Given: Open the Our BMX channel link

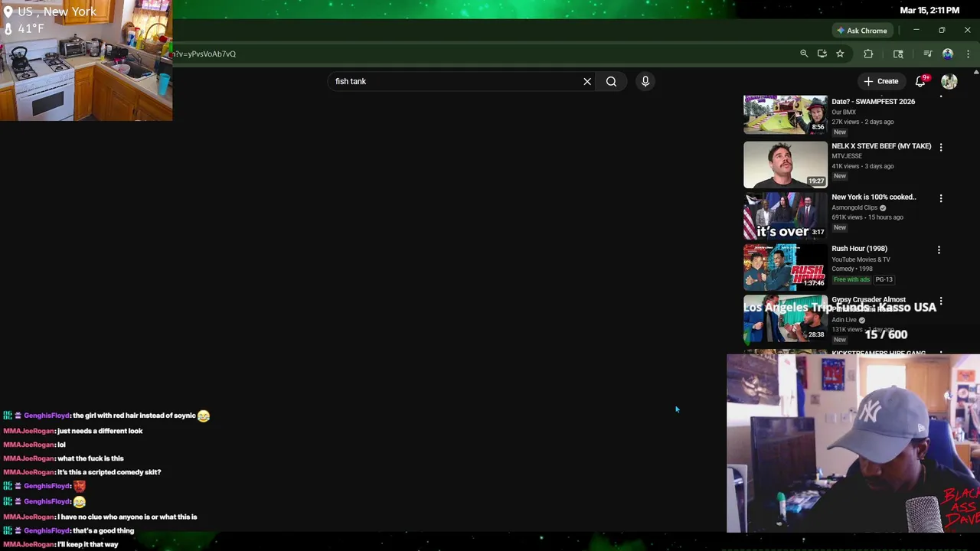Looking at the screenshot, I should click(844, 112).
